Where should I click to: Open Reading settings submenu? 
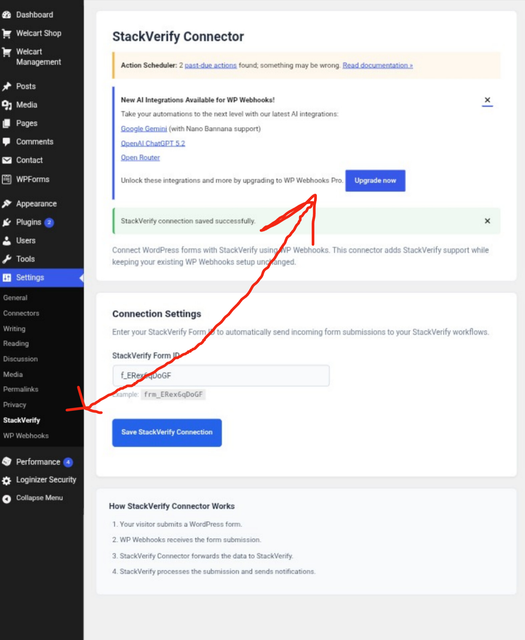pyautogui.click(x=16, y=344)
